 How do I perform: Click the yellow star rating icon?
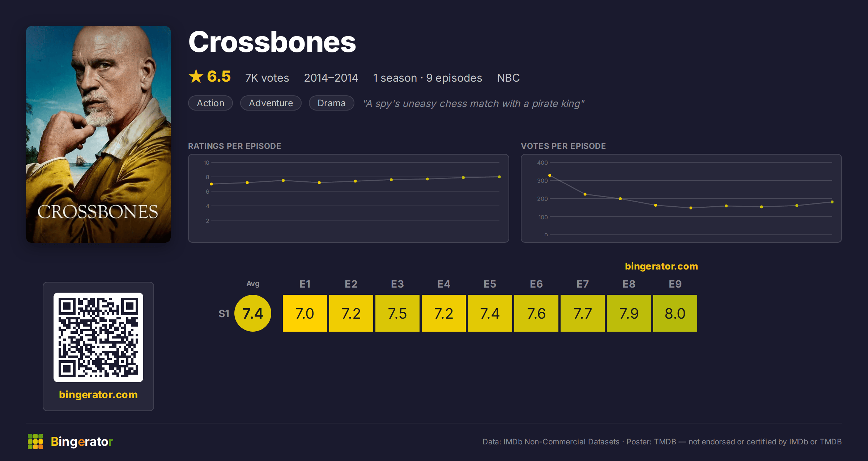196,76
